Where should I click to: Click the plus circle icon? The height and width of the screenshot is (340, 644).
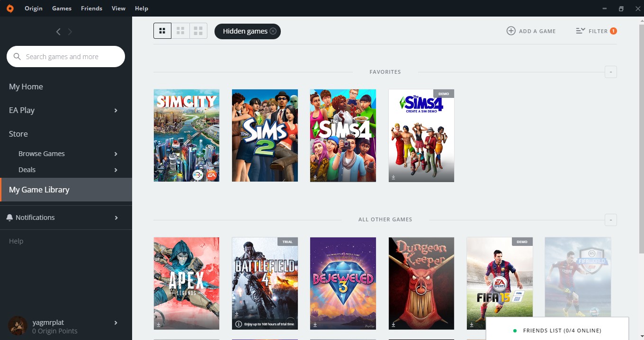(511, 31)
